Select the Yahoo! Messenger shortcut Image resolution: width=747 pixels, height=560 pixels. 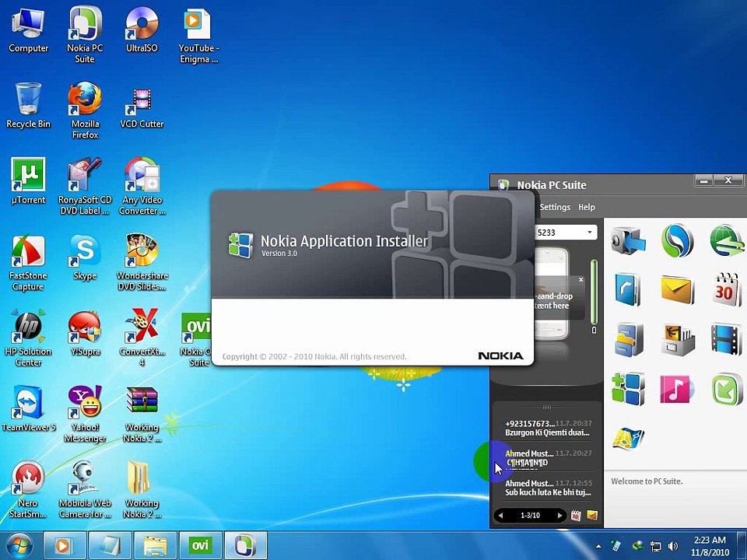[85, 414]
